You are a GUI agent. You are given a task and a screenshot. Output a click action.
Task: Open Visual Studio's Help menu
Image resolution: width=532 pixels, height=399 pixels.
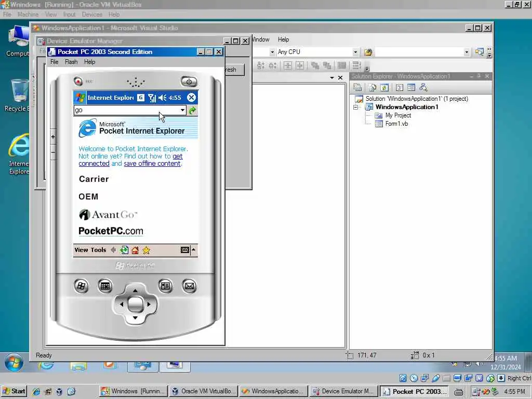coord(283,39)
